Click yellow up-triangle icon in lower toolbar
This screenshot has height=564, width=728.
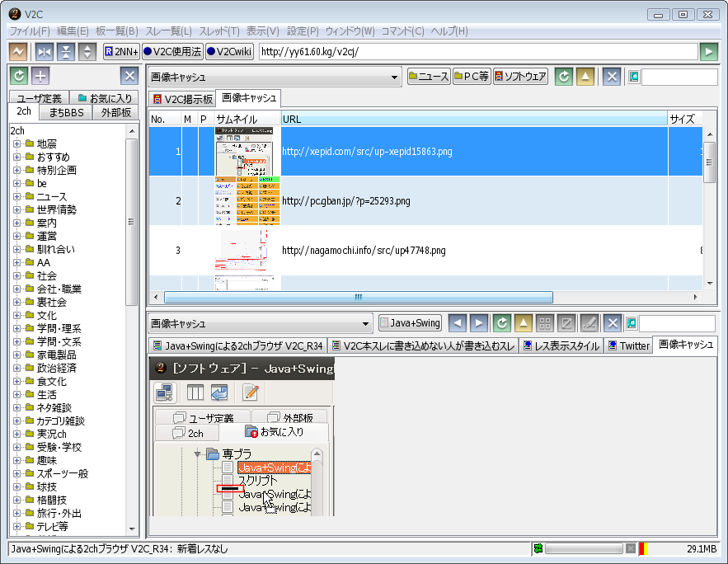[x=524, y=323]
